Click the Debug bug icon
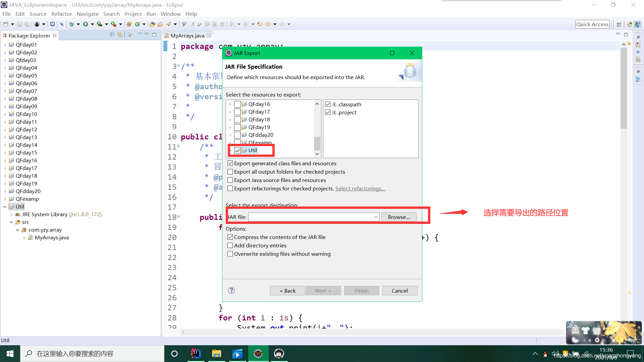This screenshot has width=644, height=362. pos(72,24)
